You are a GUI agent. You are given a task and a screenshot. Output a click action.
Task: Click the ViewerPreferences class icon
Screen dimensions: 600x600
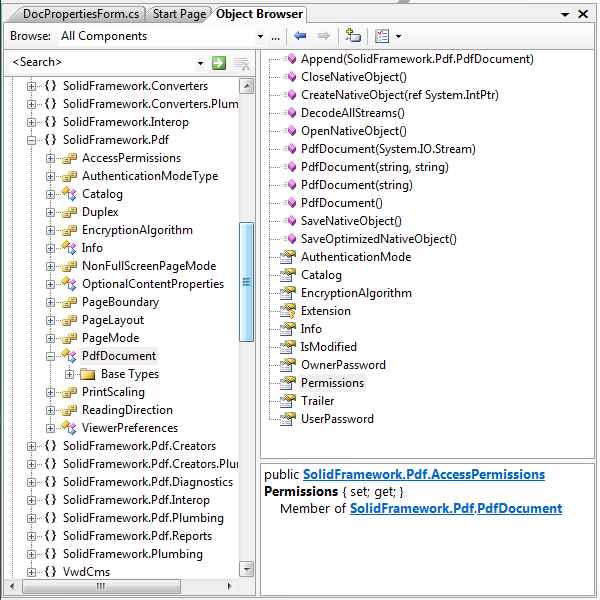69,427
